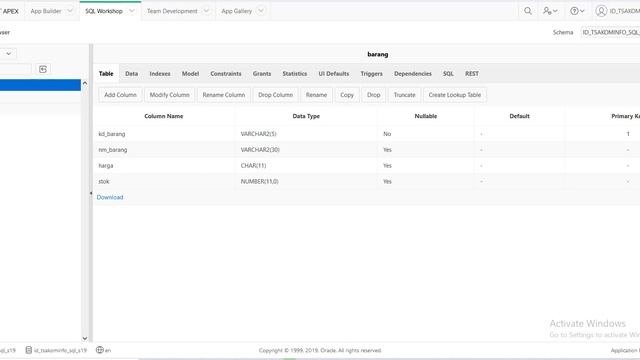Click the Drop table button

(x=373, y=95)
